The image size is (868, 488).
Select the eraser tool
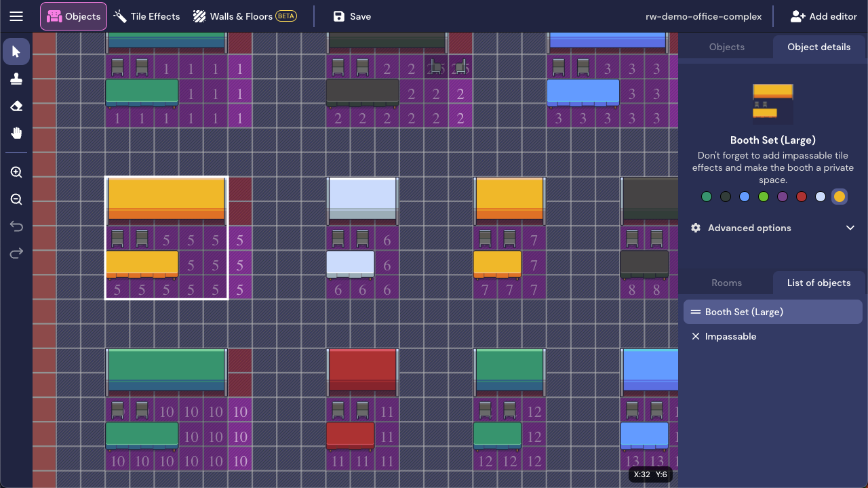16,106
